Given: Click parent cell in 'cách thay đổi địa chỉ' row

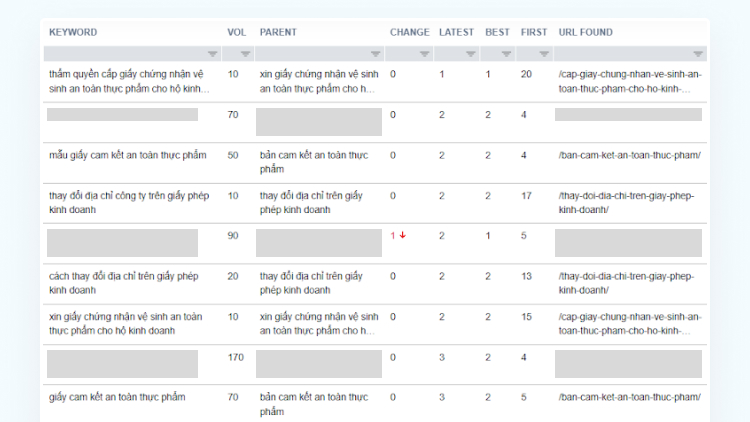Looking at the screenshot, I should (x=311, y=283).
